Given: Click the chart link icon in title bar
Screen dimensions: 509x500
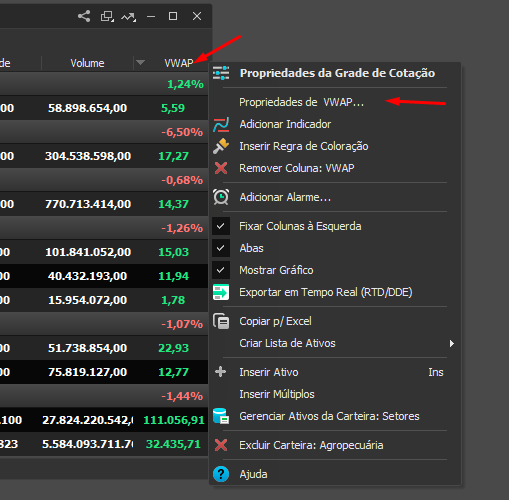Looking at the screenshot, I should [128, 17].
